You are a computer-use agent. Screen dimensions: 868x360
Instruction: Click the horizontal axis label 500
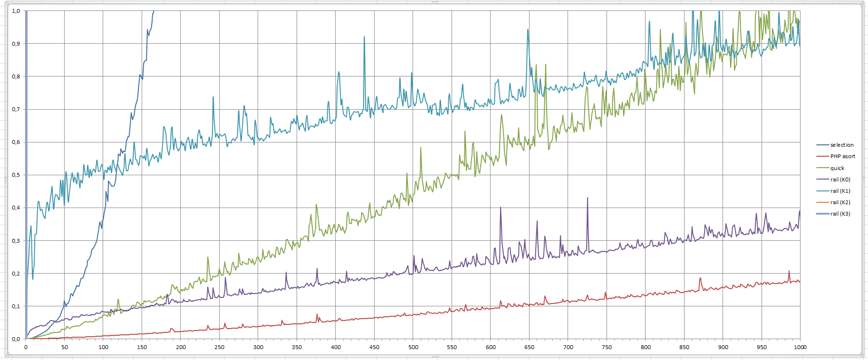click(413, 347)
